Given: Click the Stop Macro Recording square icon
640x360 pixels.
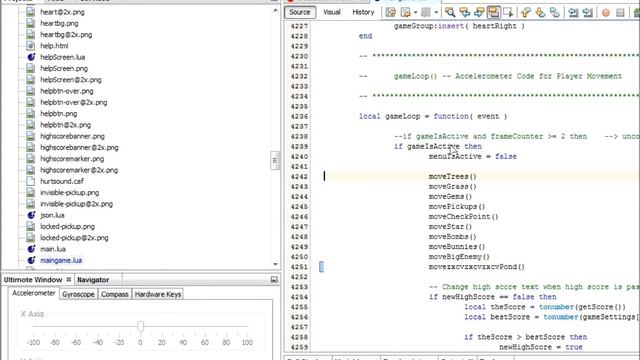Looking at the screenshot, I should pos(620,13).
